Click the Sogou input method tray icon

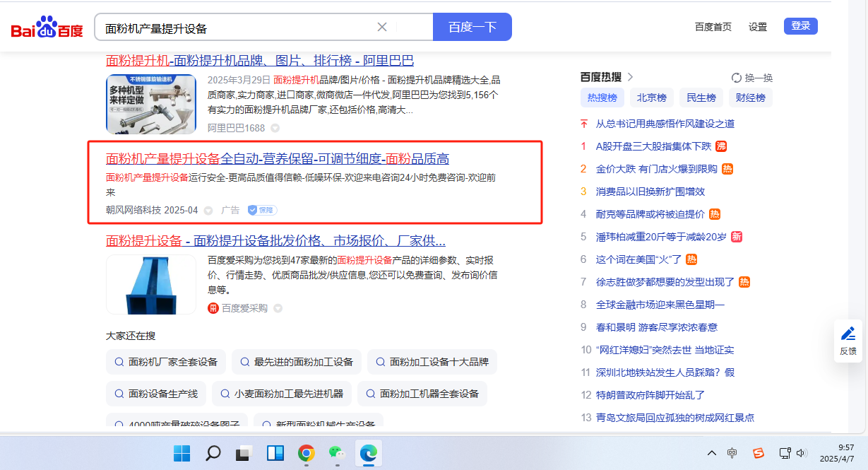coord(758,453)
